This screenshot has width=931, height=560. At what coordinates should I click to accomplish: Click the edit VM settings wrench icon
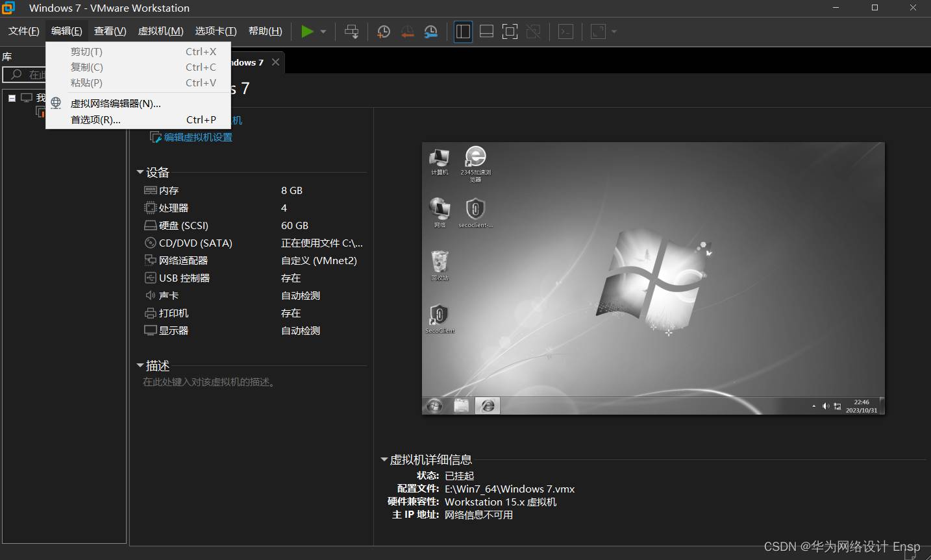pos(156,138)
